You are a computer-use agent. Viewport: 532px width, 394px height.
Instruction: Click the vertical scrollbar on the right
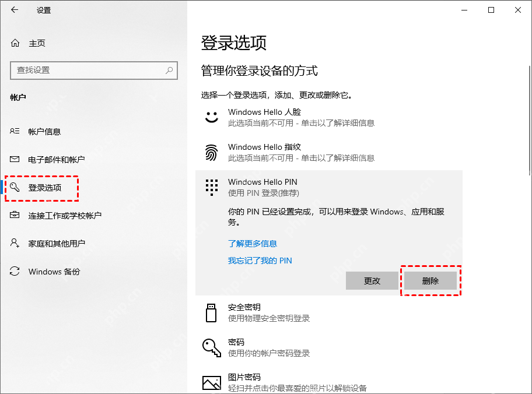[530, 121]
